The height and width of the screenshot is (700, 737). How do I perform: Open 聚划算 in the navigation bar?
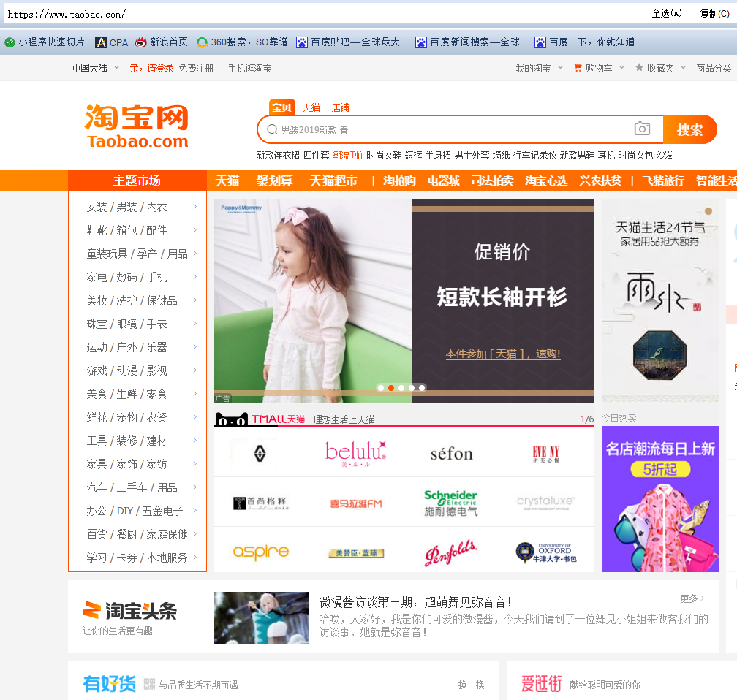click(x=274, y=180)
